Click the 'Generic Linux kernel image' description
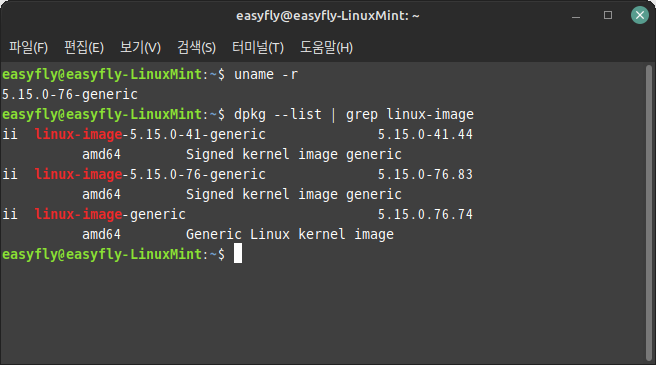Viewport: 656px width, 365px height. pyautogui.click(x=290, y=234)
